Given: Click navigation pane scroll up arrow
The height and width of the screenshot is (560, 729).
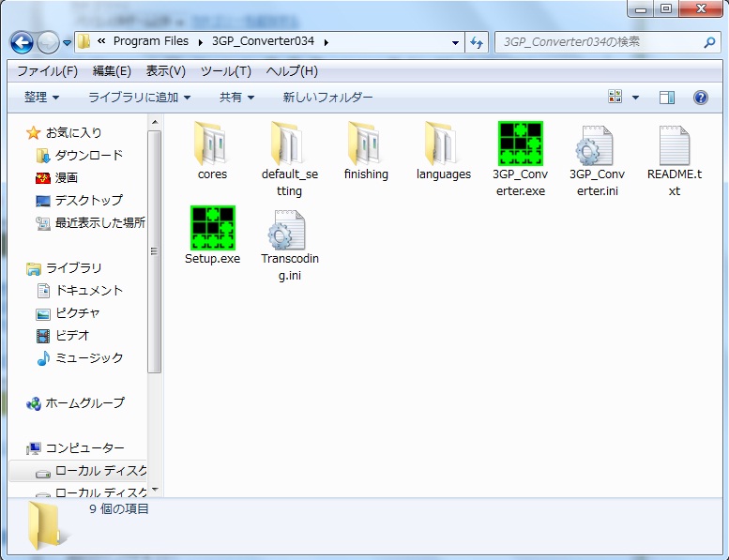Looking at the screenshot, I should 155,122.
